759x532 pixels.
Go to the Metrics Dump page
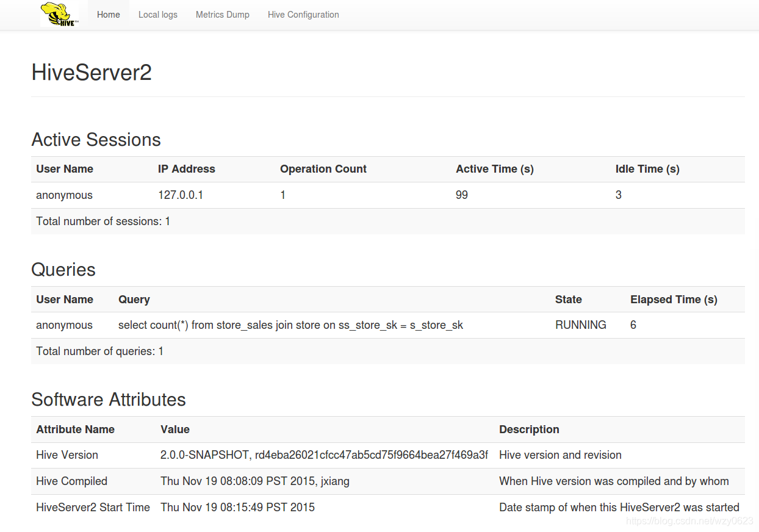tap(223, 15)
